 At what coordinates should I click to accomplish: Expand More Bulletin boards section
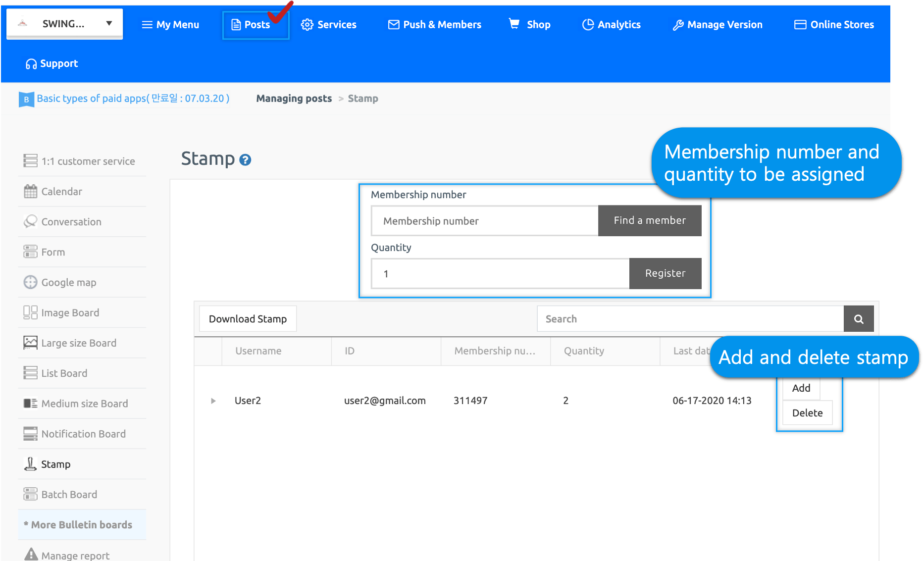click(x=82, y=525)
